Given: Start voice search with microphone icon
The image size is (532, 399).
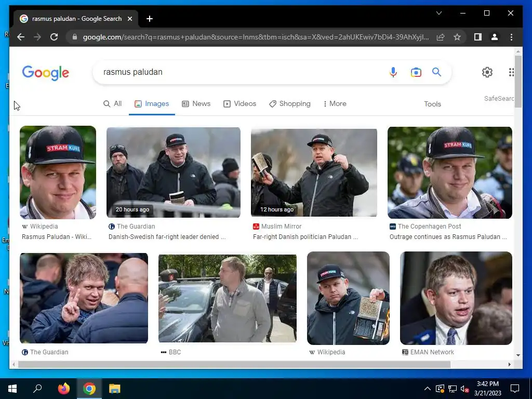Looking at the screenshot, I should pyautogui.click(x=393, y=72).
